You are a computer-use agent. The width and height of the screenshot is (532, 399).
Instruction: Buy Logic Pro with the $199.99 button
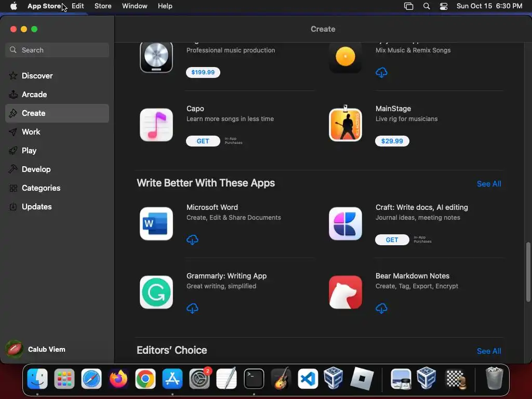[x=203, y=72]
